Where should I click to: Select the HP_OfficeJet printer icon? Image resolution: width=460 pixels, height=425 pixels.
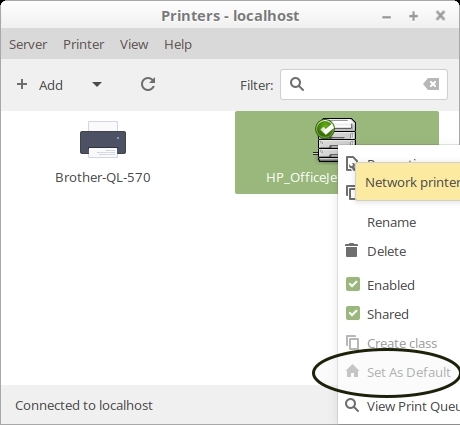334,140
